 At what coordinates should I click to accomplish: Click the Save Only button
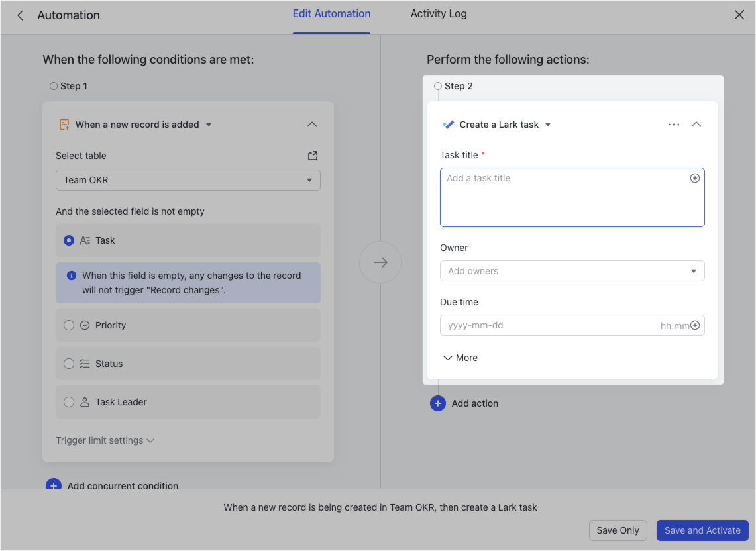[x=618, y=530]
